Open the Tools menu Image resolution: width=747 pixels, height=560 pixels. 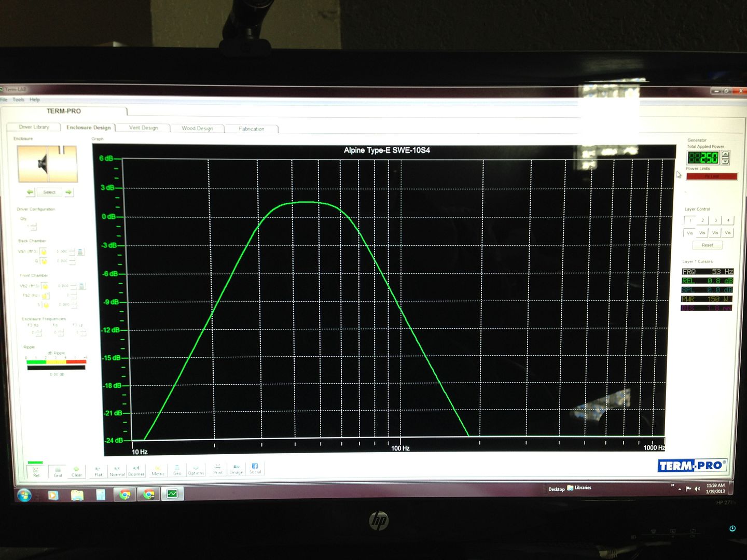(x=19, y=100)
